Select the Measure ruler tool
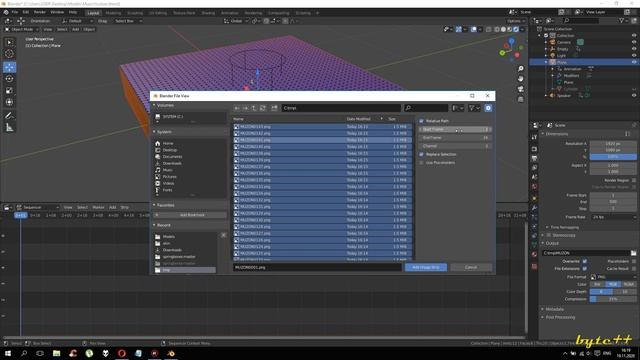The width and height of the screenshot is (640, 360). point(9,128)
